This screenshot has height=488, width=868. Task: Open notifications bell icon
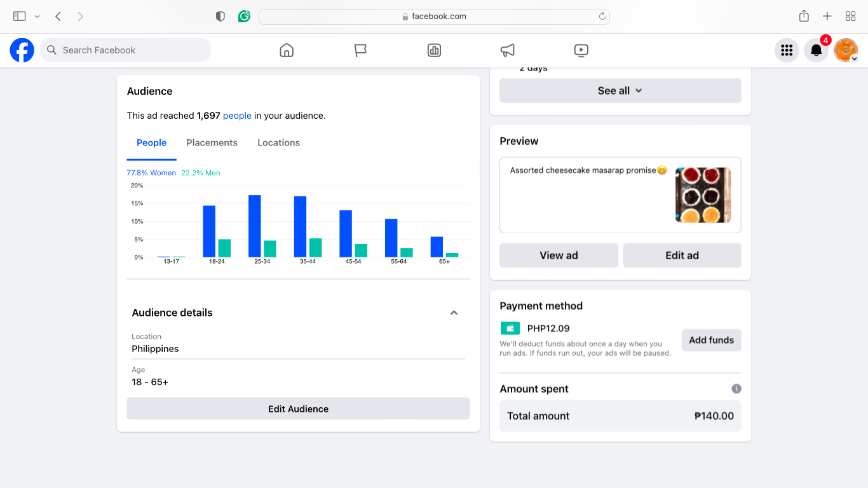point(817,50)
